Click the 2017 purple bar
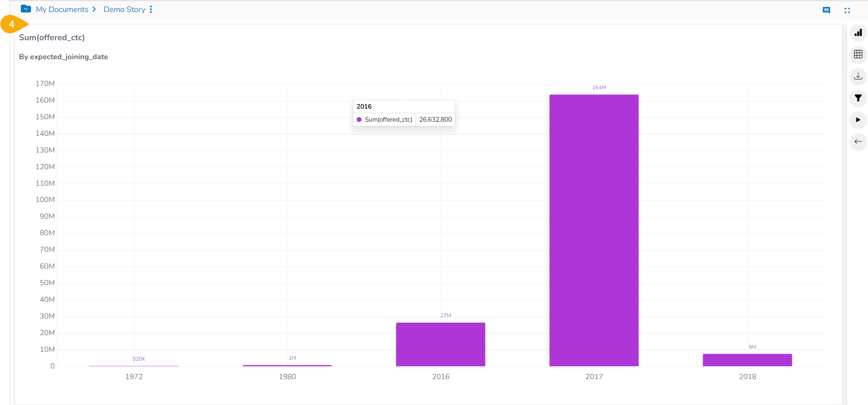868x405 pixels. point(594,231)
